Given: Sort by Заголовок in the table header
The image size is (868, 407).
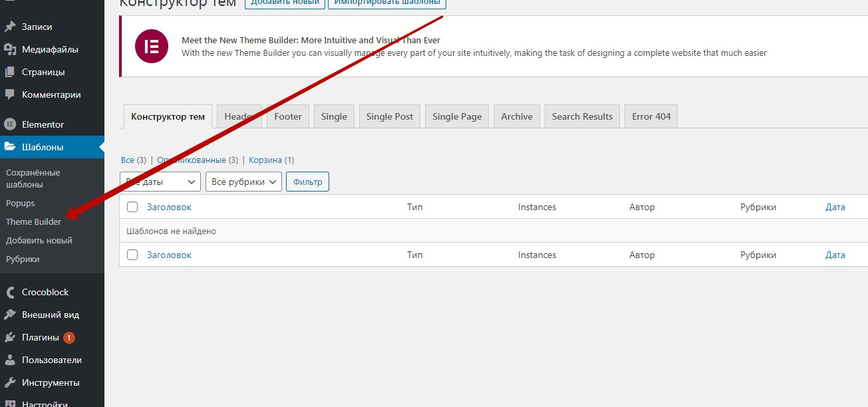Looking at the screenshot, I should (169, 207).
